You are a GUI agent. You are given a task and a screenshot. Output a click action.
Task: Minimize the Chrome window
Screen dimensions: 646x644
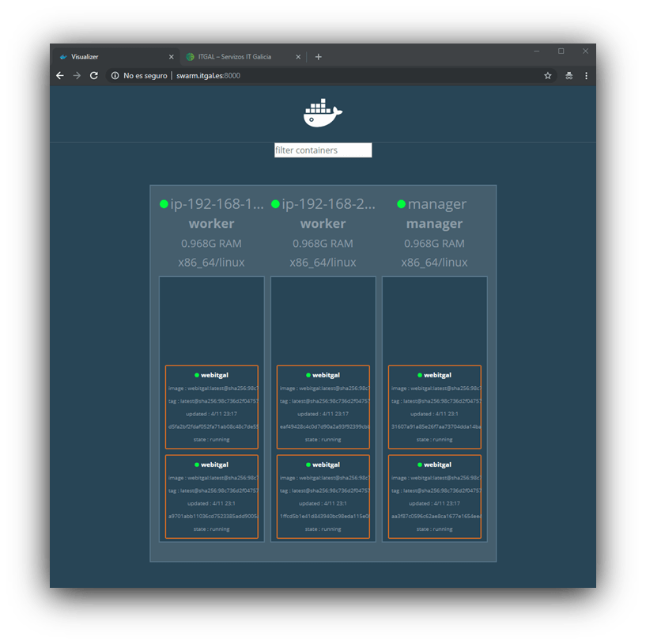(x=536, y=51)
